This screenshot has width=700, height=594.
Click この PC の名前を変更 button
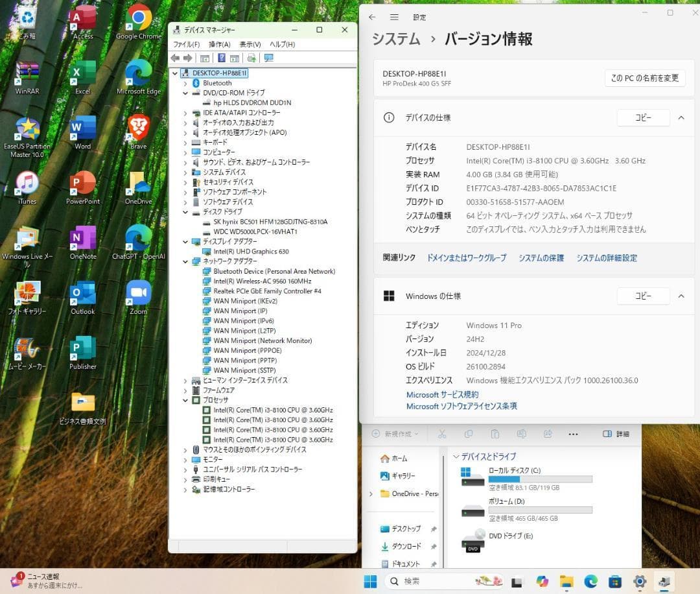click(x=644, y=78)
